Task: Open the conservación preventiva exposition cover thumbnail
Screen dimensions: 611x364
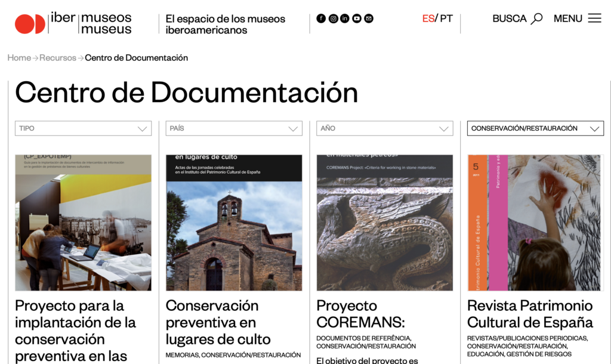Action: 83,223
